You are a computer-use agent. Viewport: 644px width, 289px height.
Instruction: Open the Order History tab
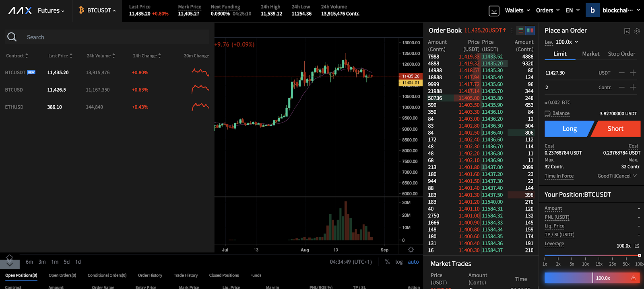[150, 275]
